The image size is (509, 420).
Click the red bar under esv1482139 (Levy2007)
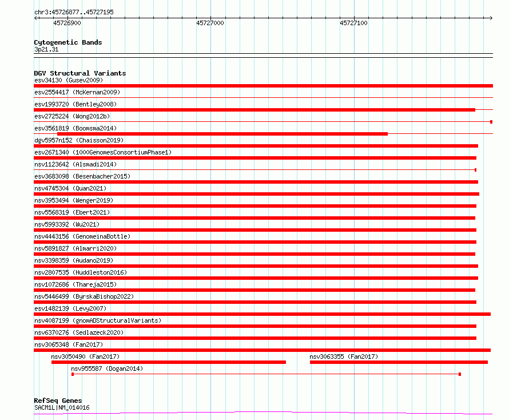[x=263, y=314]
